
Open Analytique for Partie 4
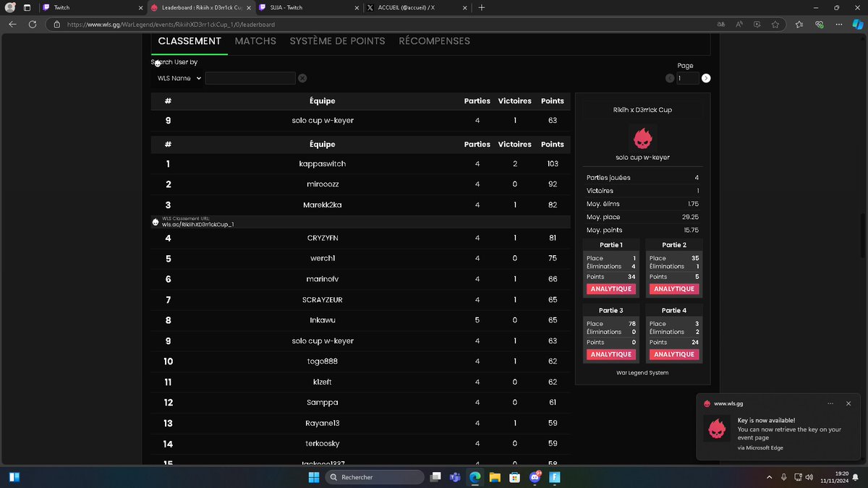(x=673, y=354)
